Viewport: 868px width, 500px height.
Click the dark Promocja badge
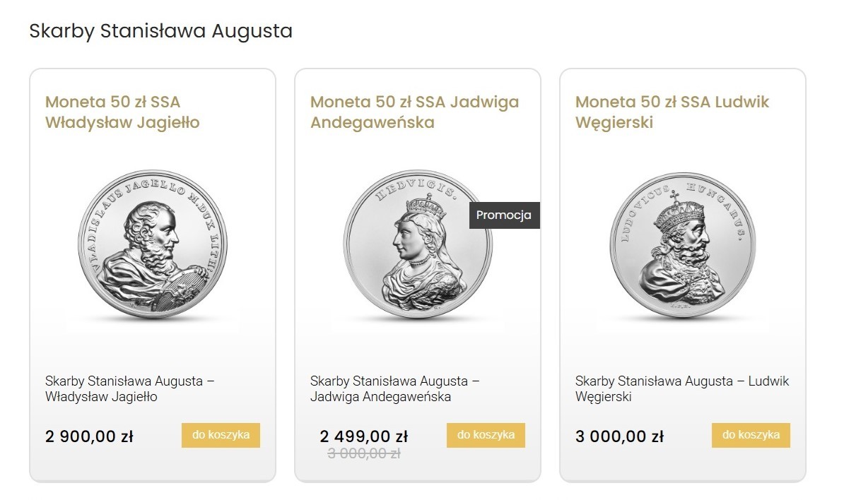click(504, 215)
